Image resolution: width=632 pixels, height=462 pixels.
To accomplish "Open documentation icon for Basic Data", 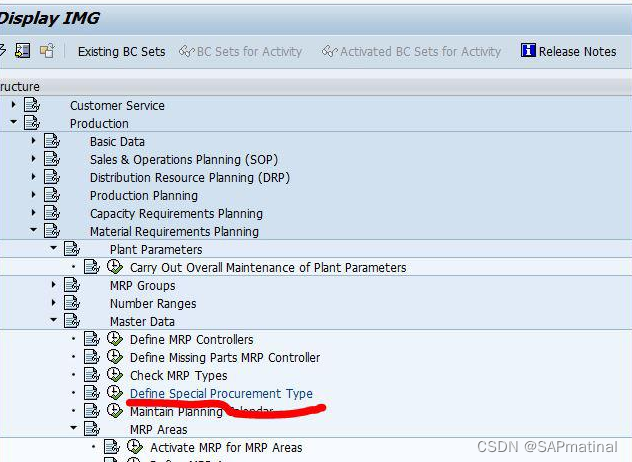I will (x=52, y=141).
